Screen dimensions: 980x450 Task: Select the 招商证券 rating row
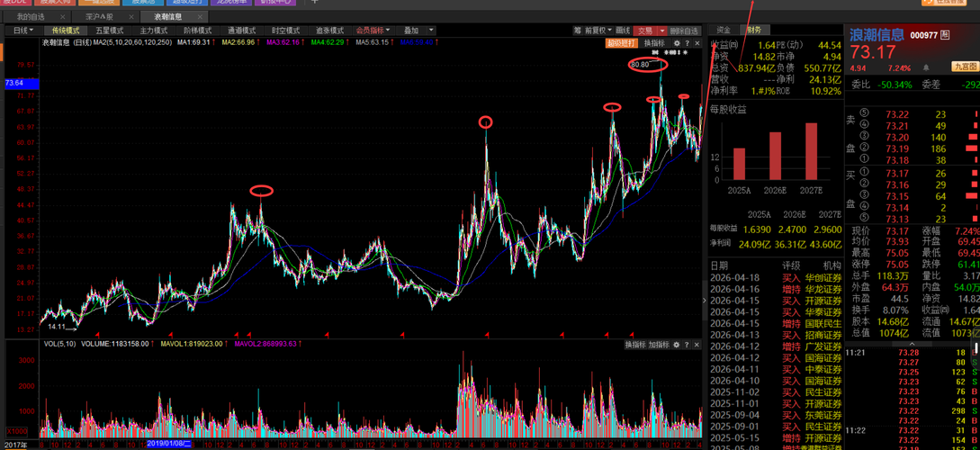(x=775, y=335)
